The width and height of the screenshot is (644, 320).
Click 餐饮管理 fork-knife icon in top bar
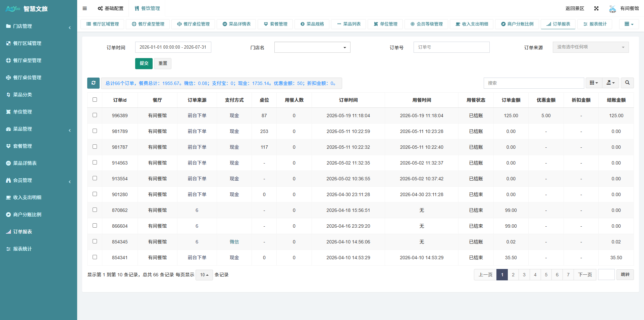[x=137, y=8]
